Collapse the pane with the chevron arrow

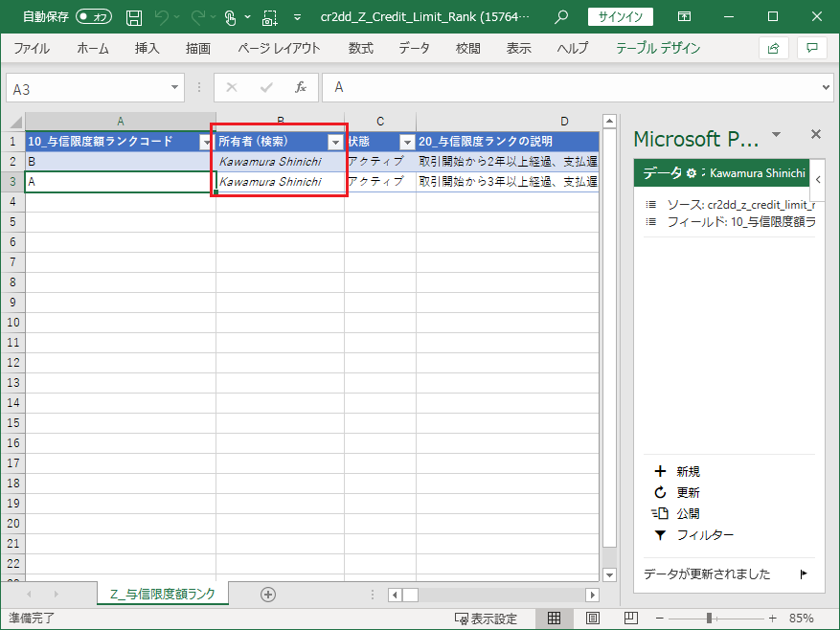tap(818, 179)
